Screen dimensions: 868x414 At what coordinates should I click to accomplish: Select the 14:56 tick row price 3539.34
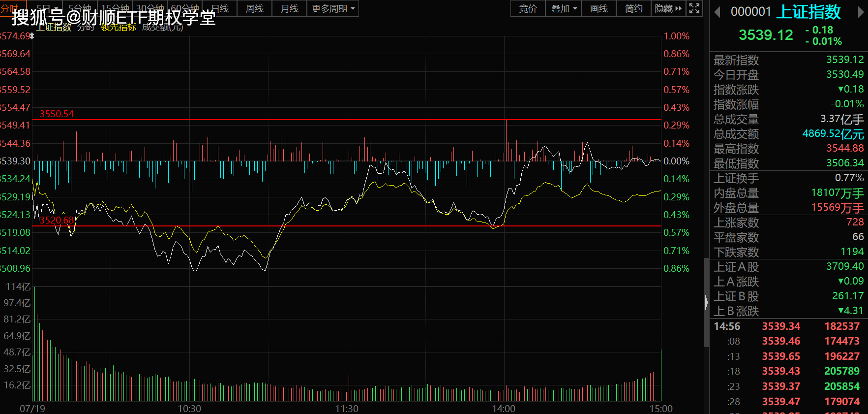coord(781,326)
